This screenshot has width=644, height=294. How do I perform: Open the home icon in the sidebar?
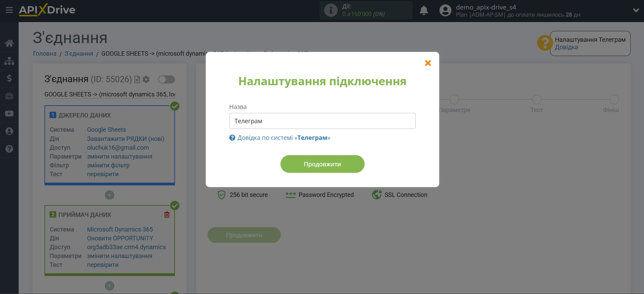(9, 43)
